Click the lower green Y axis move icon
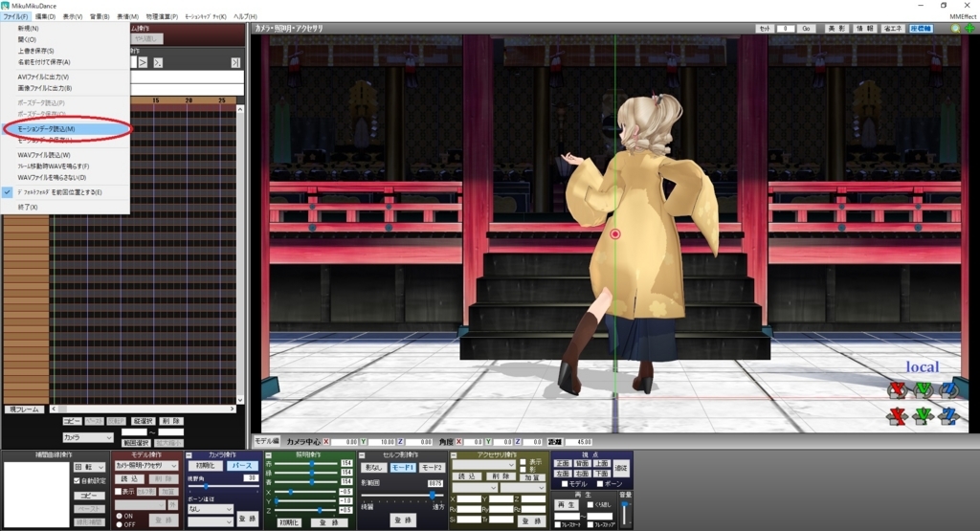The width and height of the screenshot is (980, 531). [924, 416]
